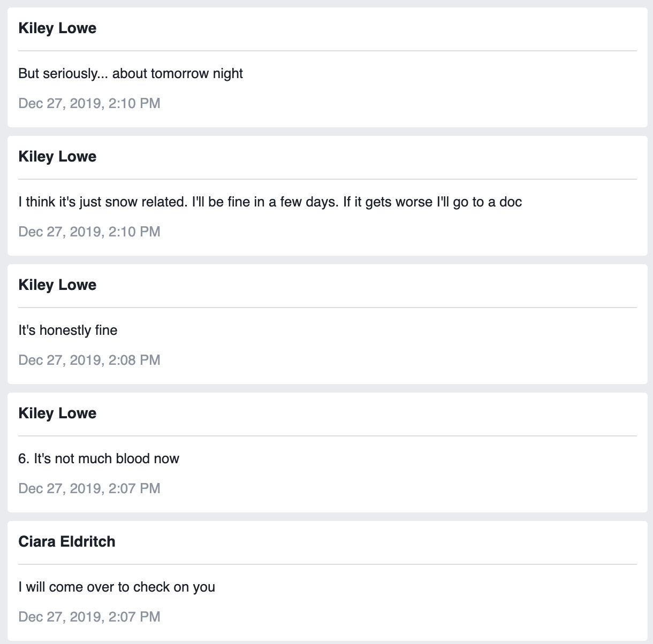This screenshot has height=644, width=653.
Task: Select the "It's honestly fine" message text
Action: click(68, 330)
